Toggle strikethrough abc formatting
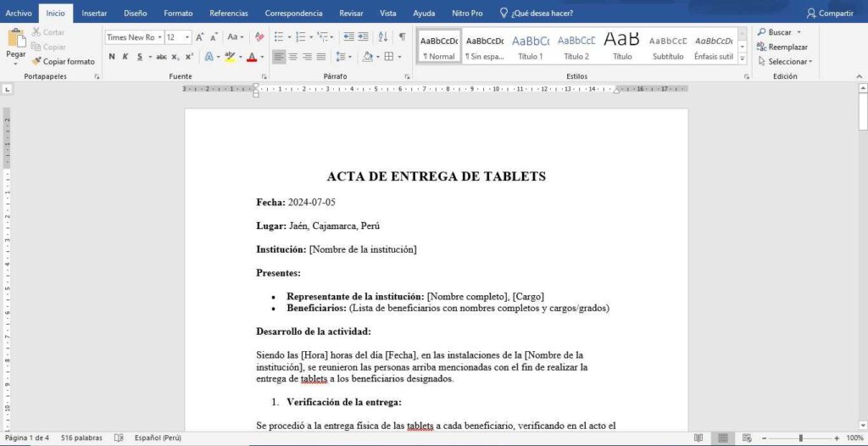 (x=162, y=57)
